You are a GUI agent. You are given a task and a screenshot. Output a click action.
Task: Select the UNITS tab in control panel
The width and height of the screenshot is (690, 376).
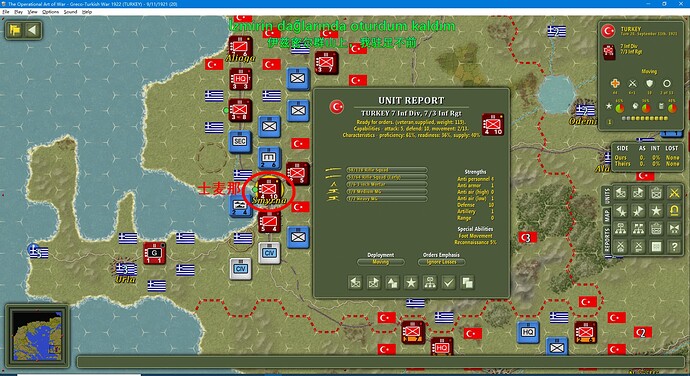[x=607, y=195]
